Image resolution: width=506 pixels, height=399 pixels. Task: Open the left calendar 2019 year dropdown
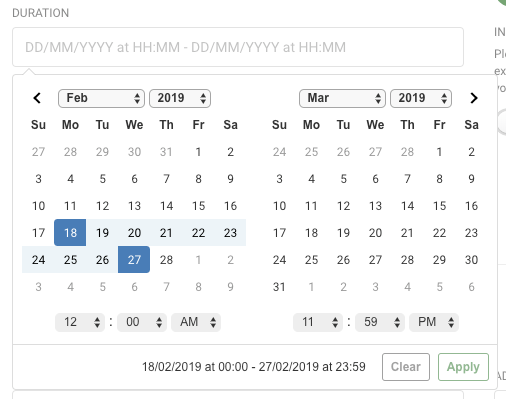pyautogui.click(x=180, y=98)
